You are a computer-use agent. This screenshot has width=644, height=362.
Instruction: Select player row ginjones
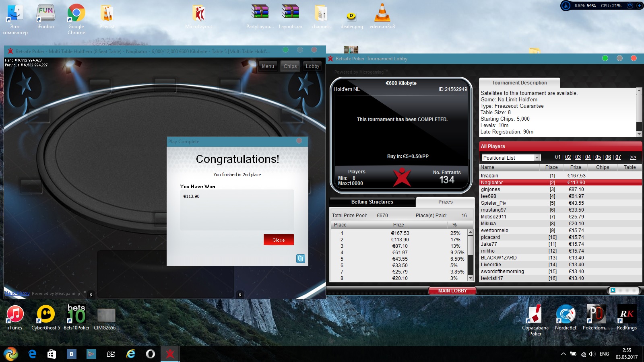click(x=561, y=189)
